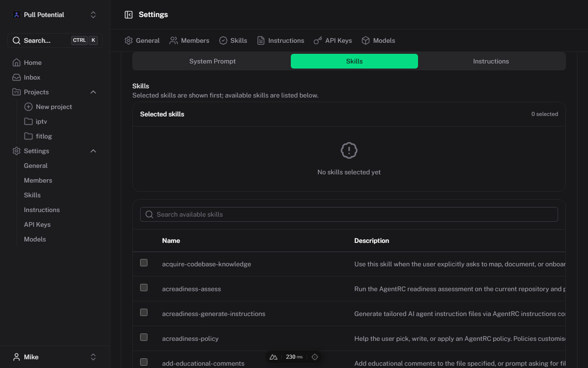
Task: Click the Name column header
Action: (x=171, y=241)
